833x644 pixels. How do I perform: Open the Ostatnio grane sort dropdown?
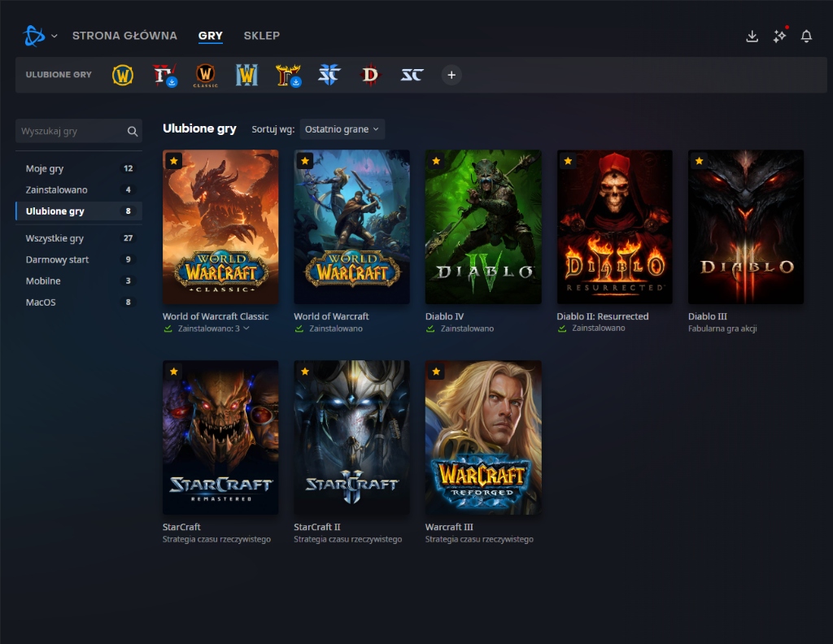[342, 129]
